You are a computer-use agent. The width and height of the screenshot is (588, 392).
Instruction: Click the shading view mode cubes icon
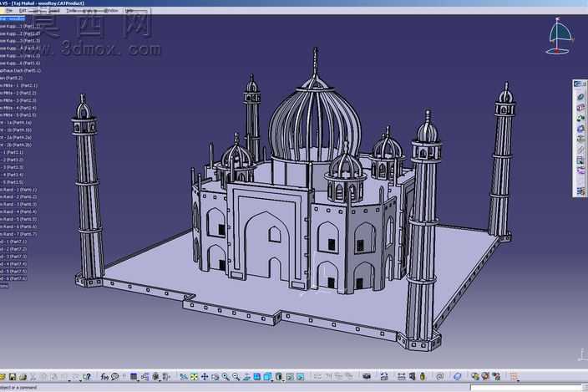(267, 377)
